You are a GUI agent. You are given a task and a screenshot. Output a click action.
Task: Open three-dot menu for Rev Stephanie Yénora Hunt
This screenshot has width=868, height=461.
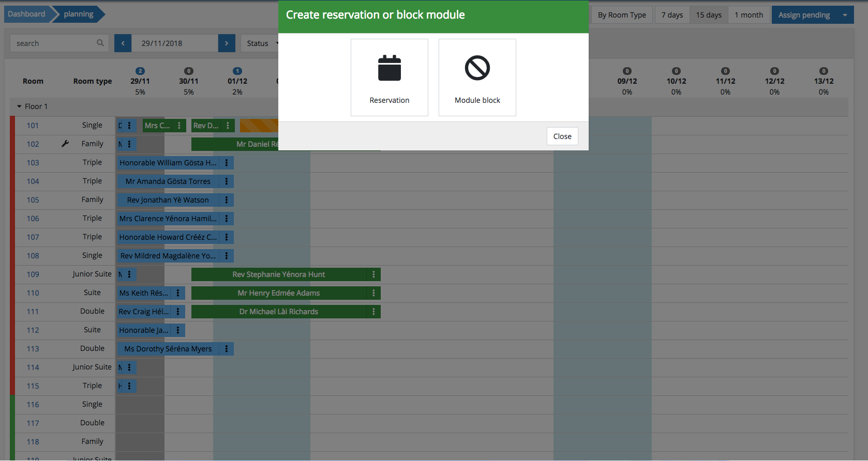(x=373, y=274)
